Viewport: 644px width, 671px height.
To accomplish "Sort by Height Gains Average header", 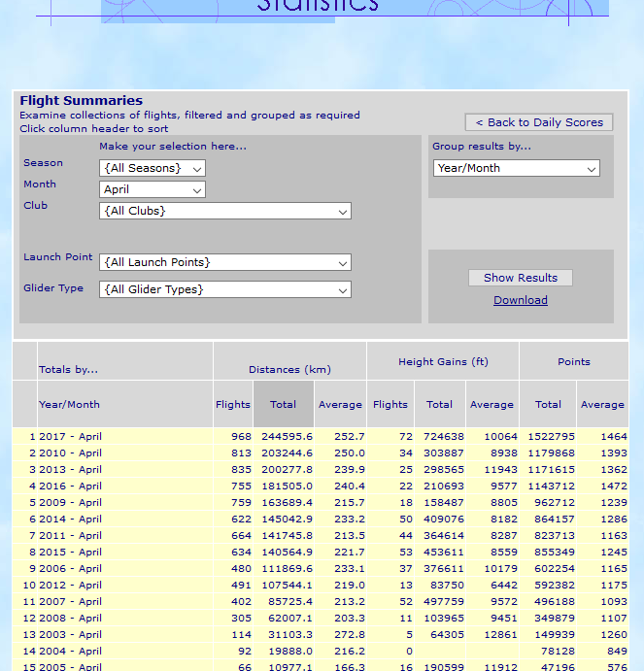I will point(491,405).
